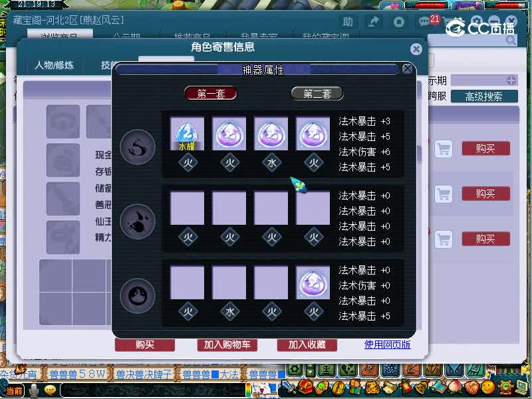Open the 人物/修炼 tab
The image size is (532, 399).
click(x=55, y=65)
